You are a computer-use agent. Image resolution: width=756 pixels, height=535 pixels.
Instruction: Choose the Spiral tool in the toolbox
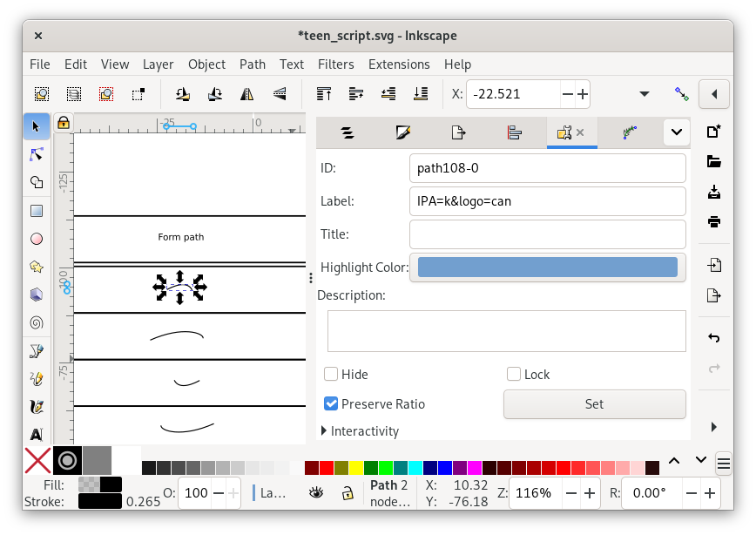pyautogui.click(x=36, y=322)
